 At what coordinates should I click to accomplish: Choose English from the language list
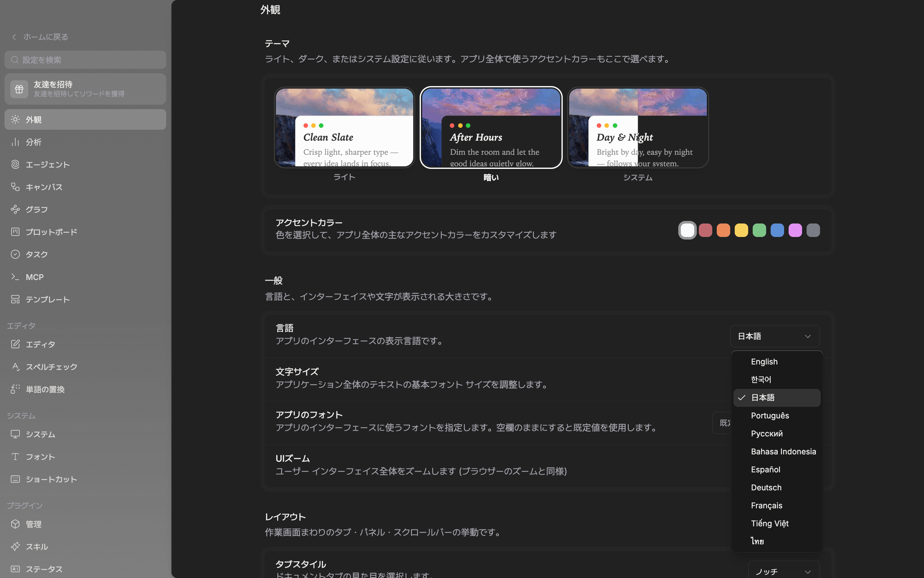click(777, 362)
